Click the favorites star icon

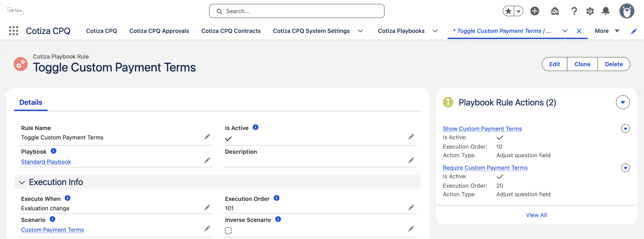pyautogui.click(x=508, y=11)
